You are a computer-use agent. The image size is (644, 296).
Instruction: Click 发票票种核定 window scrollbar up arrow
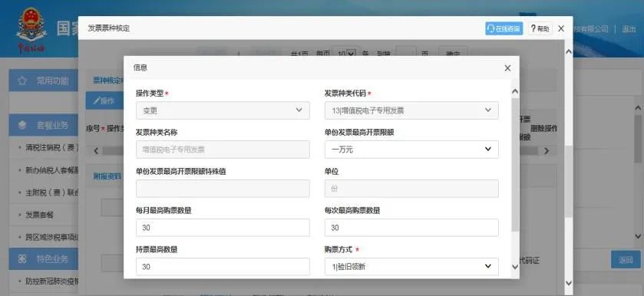coord(569,51)
